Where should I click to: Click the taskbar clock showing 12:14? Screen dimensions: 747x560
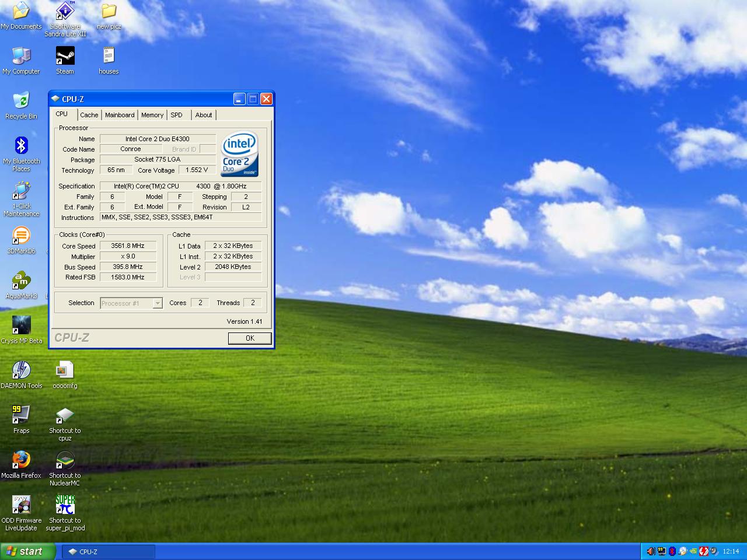(x=731, y=551)
